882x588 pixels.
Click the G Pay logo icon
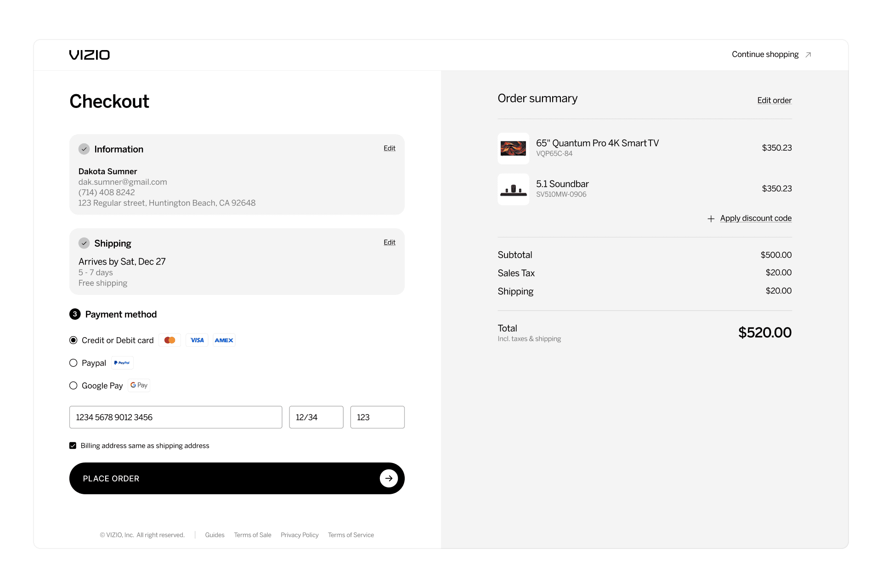click(139, 385)
